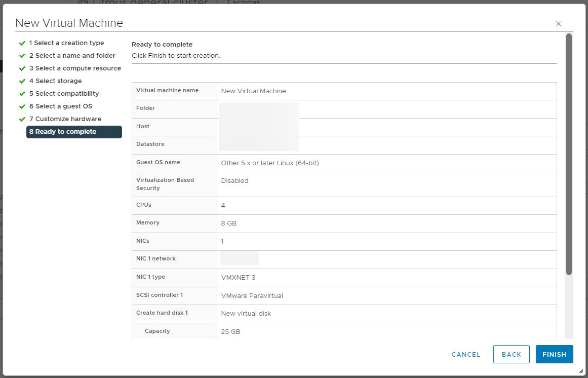Click checkmark next to "Select a guest OS"

click(x=22, y=106)
